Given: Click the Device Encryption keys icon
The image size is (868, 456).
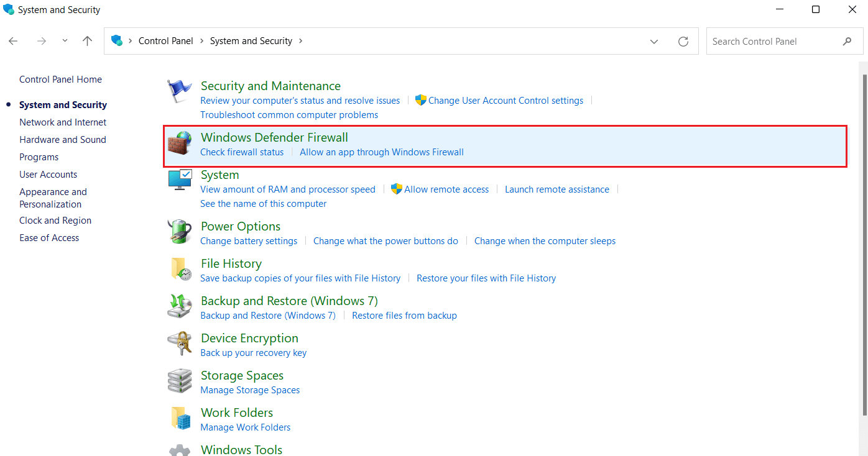Looking at the screenshot, I should pyautogui.click(x=180, y=344).
